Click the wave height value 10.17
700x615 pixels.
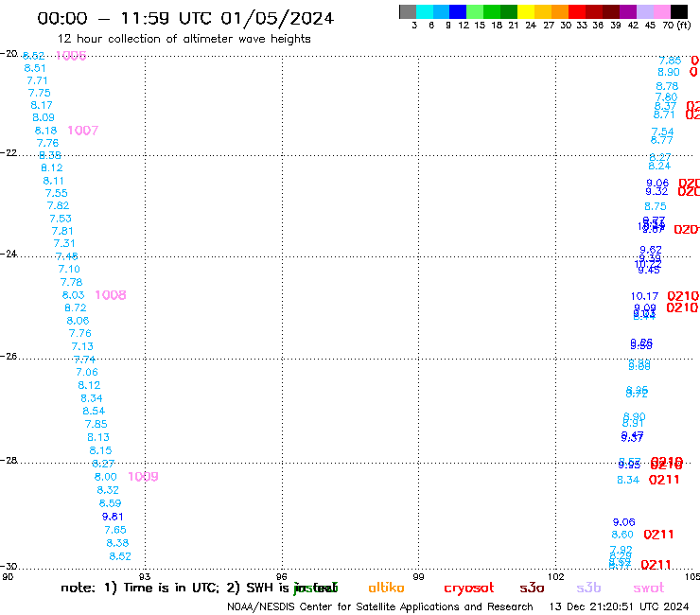pyautogui.click(x=644, y=296)
